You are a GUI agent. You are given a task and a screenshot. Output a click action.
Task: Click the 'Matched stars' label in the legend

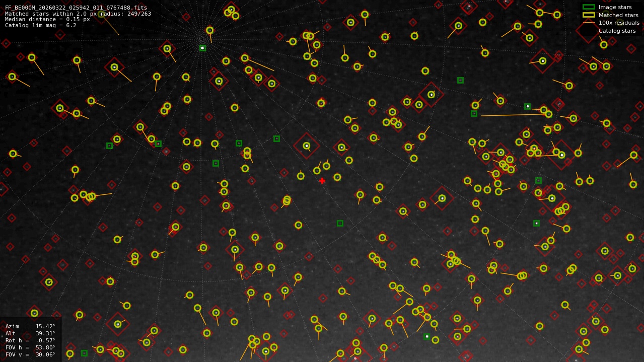tap(618, 15)
